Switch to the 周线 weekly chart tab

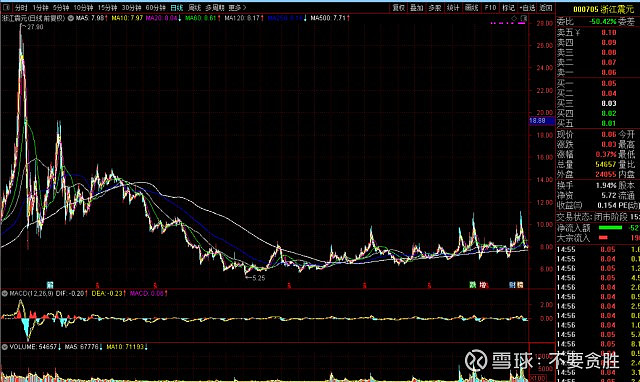pyautogui.click(x=195, y=8)
